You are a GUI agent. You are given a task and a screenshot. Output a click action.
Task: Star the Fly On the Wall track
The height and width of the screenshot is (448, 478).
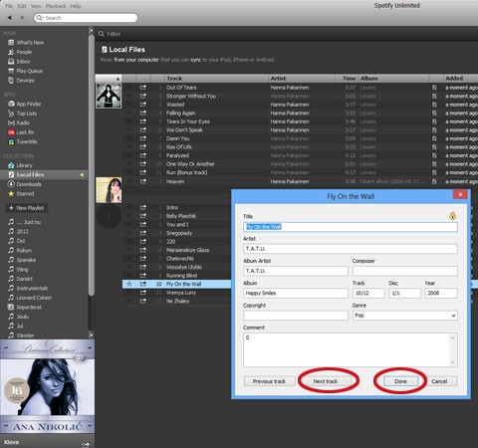[129, 284]
